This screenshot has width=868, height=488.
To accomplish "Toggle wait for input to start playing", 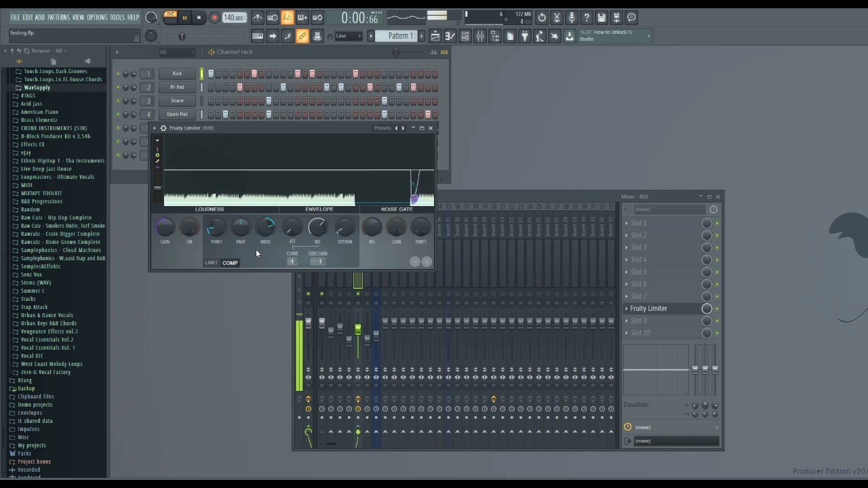I will (273, 18).
